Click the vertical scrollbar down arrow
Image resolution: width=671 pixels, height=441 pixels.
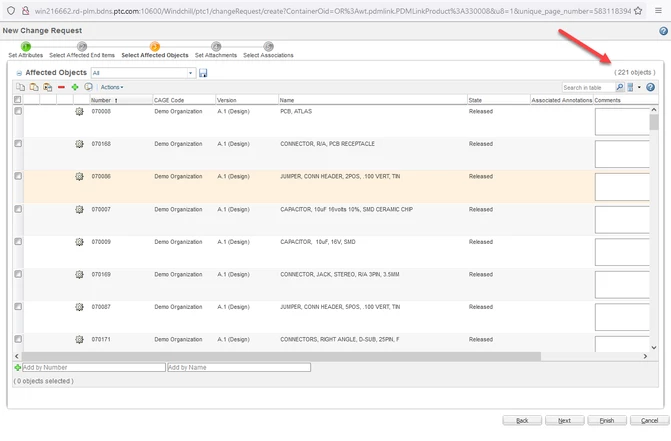pos(654,347)
